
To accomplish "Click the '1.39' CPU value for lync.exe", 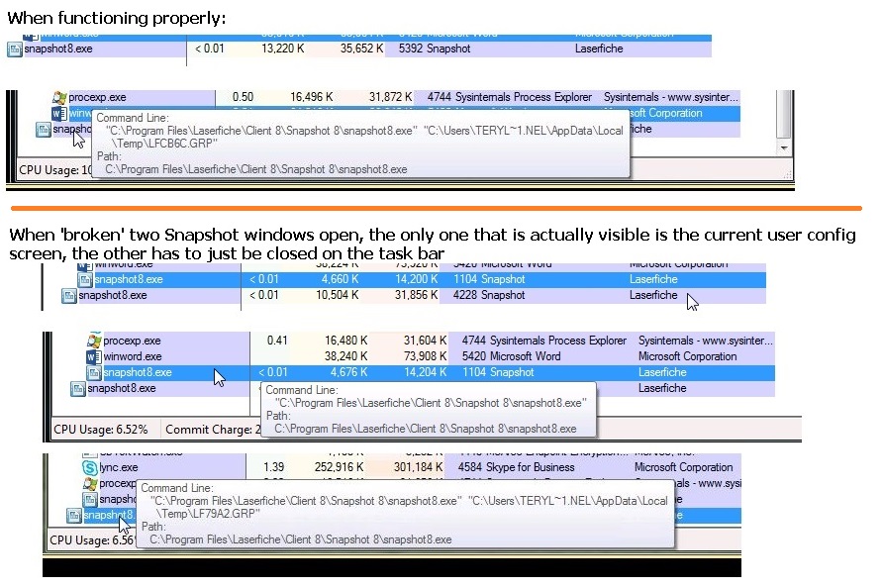I will (x=273, y=467).
